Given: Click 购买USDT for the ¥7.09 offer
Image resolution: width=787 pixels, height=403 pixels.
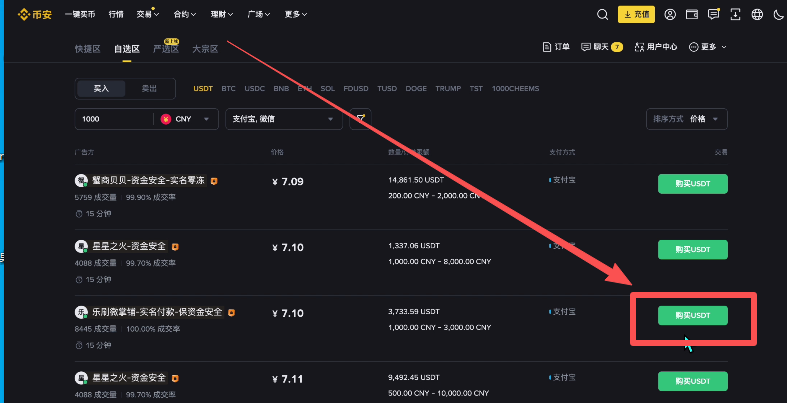Looking at the screenshot, I should [x=692, y=184].
